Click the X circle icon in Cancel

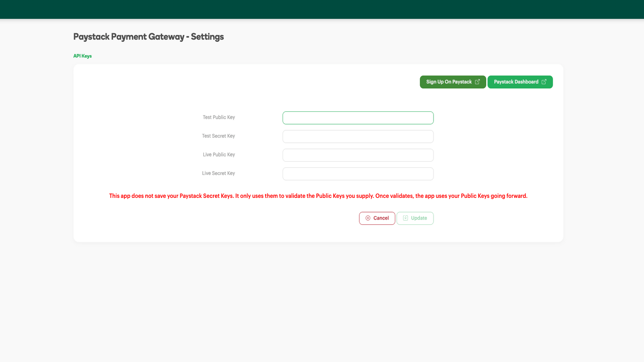click(368, 218)
